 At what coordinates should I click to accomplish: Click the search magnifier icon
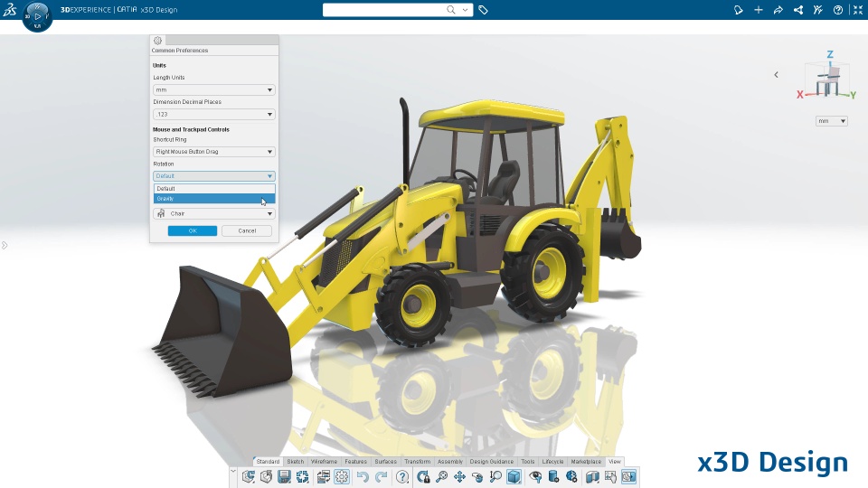point(451,9)
